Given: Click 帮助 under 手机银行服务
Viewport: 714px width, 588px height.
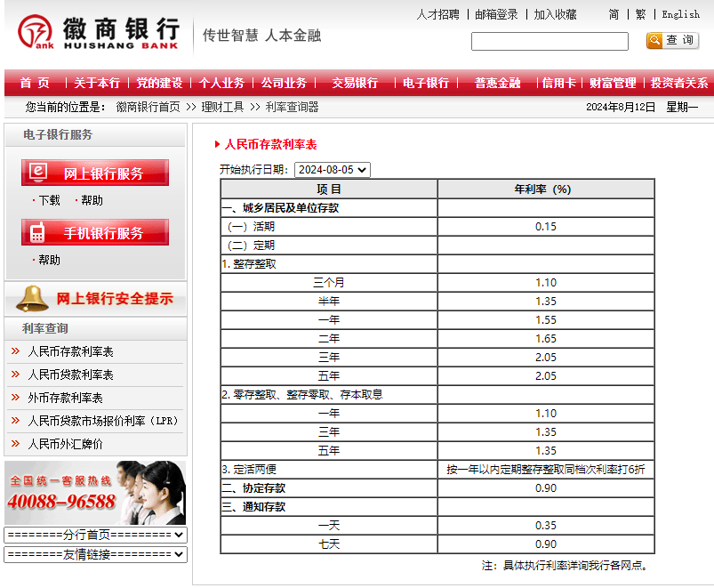Looking at the screenshot, I should pos(49,260).
